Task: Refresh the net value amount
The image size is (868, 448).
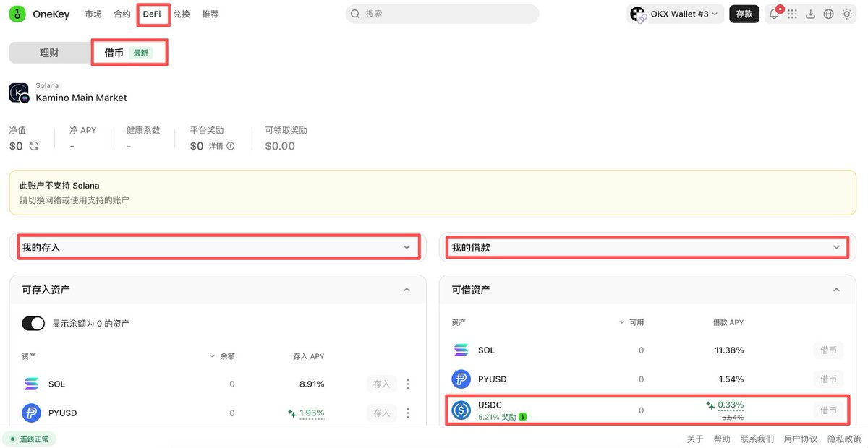Action: point(34,146)
